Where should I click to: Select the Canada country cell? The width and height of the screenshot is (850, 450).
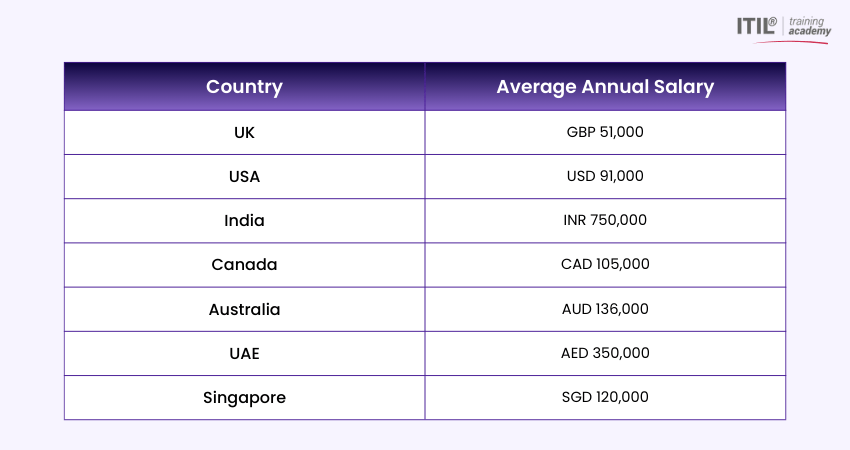point(244,265)
